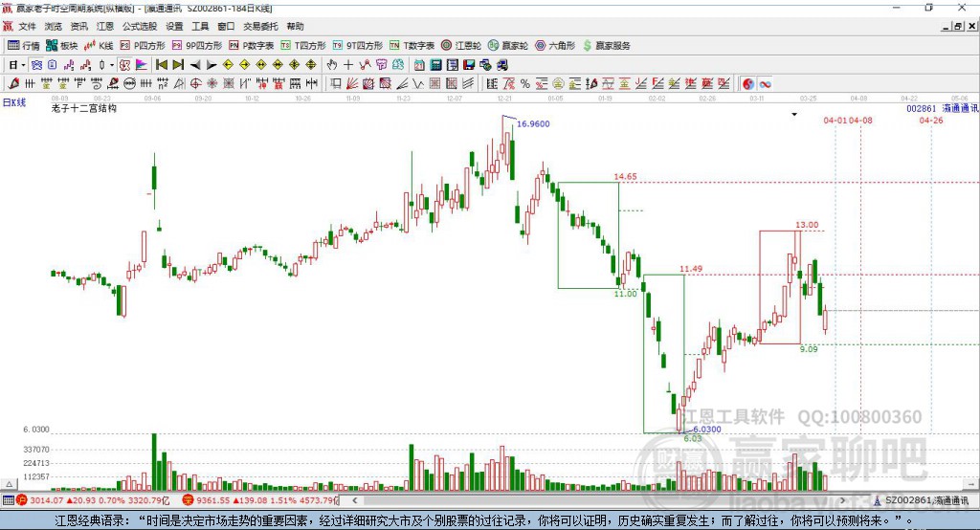Open the 江恩 menu
The width and height of the screenshot is (980, 530).
[x=105, y=26]
